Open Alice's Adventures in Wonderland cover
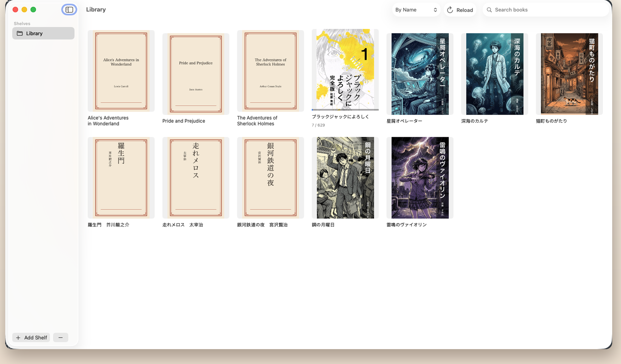This screenshot has width=621, height=364. point(121,71)
